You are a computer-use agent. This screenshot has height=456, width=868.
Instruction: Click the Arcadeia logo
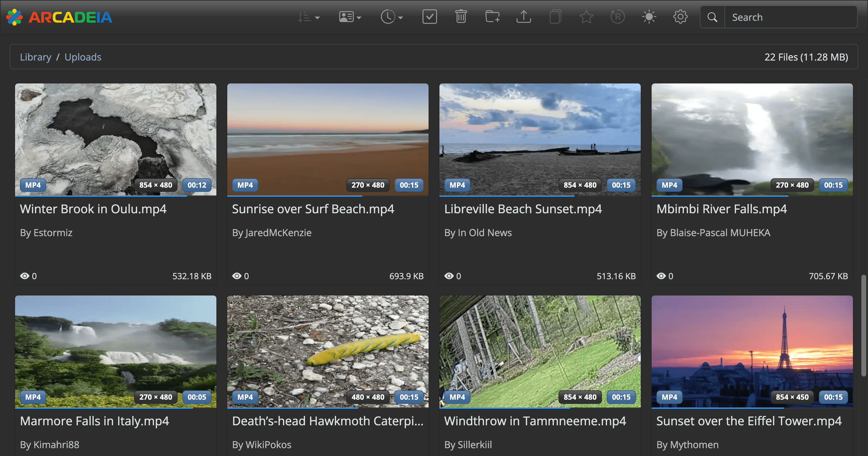click(x=59, y=17)
